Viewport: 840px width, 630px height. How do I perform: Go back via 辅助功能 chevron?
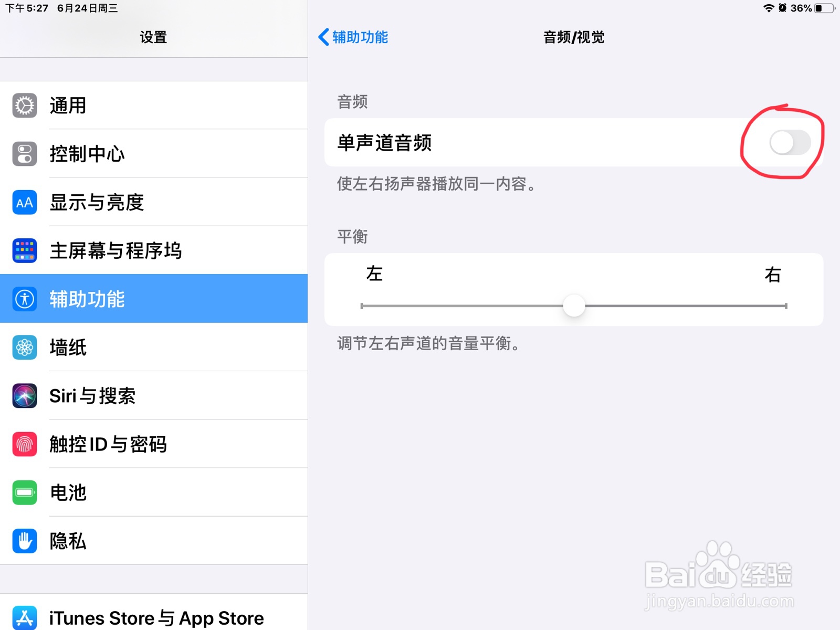click(353, 37)
